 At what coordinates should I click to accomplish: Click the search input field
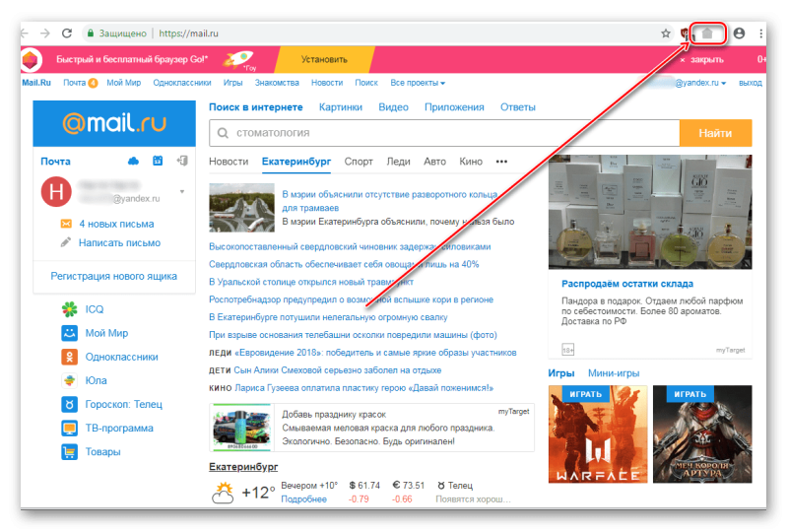pos(444,133)
